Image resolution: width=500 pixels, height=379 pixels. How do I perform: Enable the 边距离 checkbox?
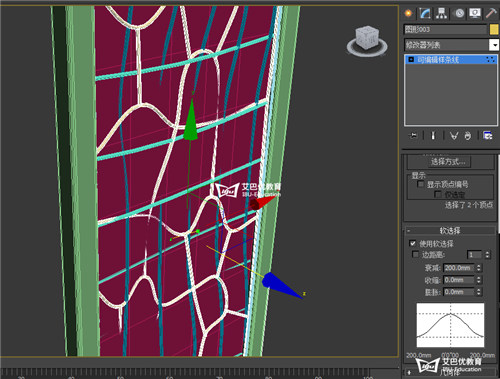click(x=415, y=254)
